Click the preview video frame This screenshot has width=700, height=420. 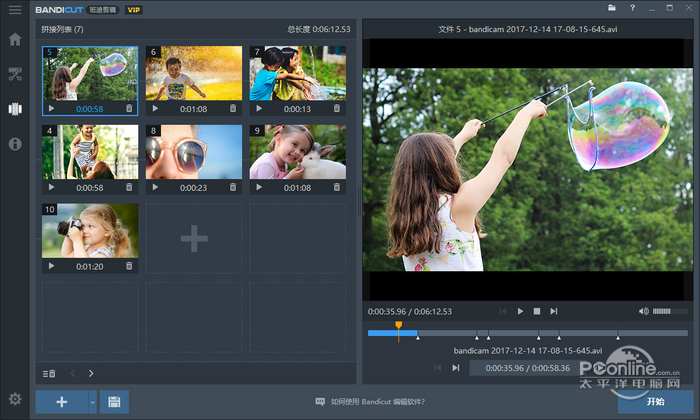(528, 170)
